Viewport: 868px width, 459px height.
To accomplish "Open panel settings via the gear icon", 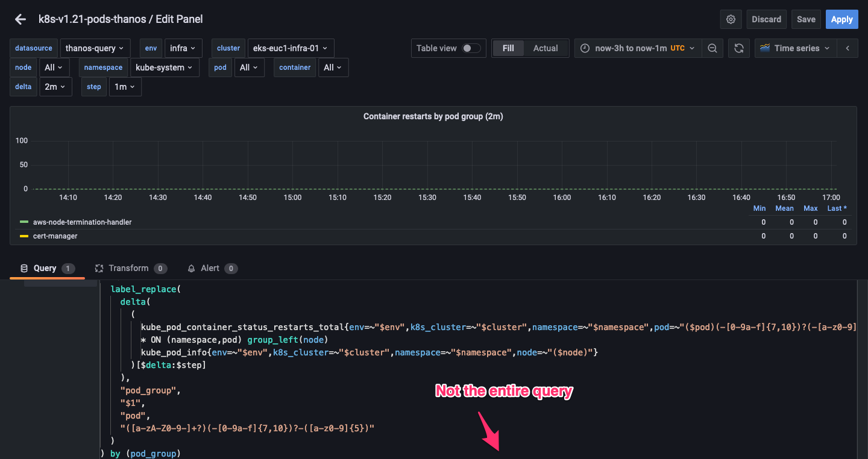I will [731, 19].
